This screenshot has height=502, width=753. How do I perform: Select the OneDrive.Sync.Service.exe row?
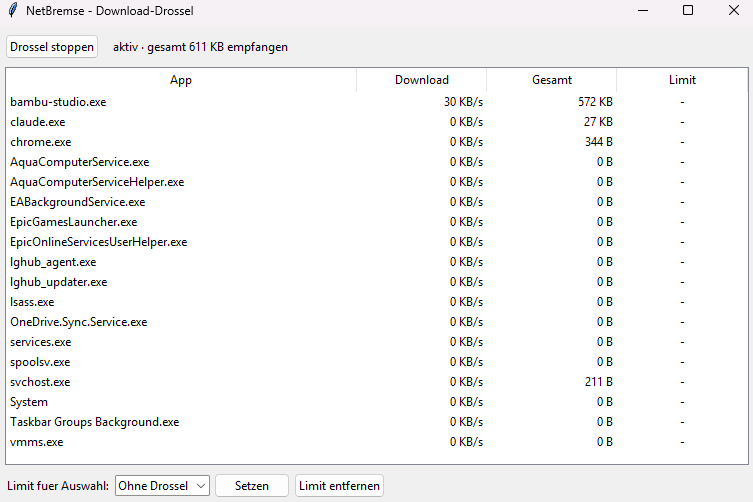376,322
